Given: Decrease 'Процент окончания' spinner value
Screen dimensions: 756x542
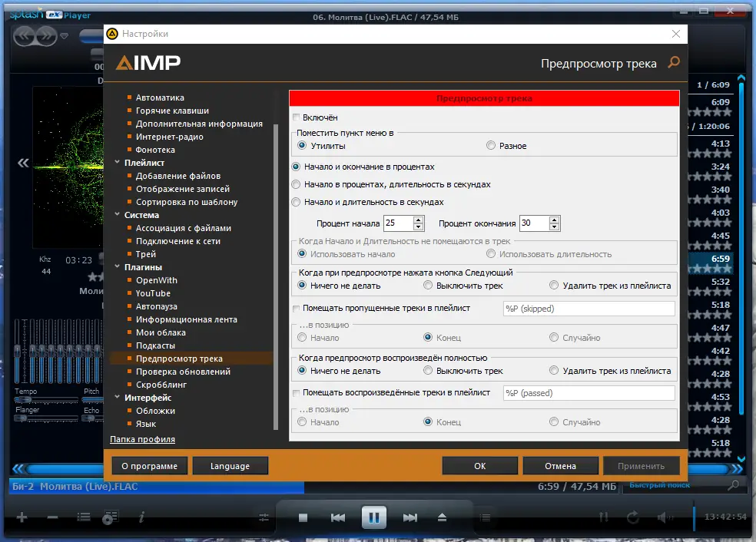Looking at the screenshot, I should (554, 227).
